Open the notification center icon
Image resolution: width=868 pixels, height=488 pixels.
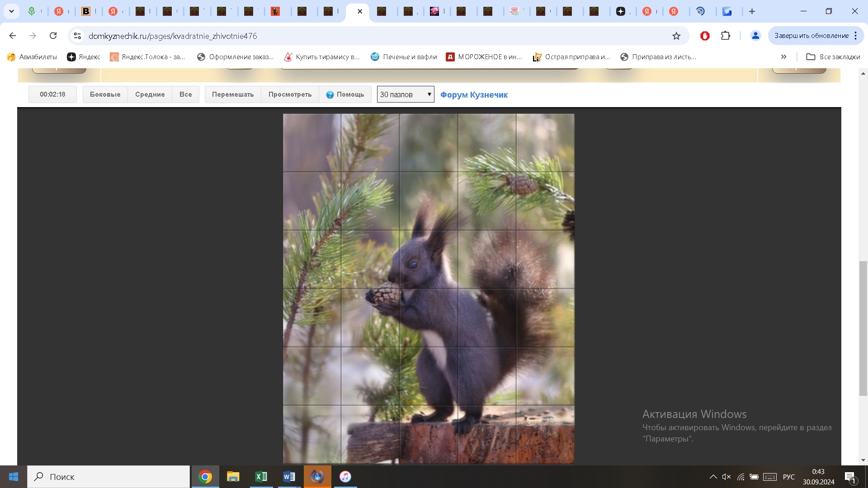(x=850, y=477)
